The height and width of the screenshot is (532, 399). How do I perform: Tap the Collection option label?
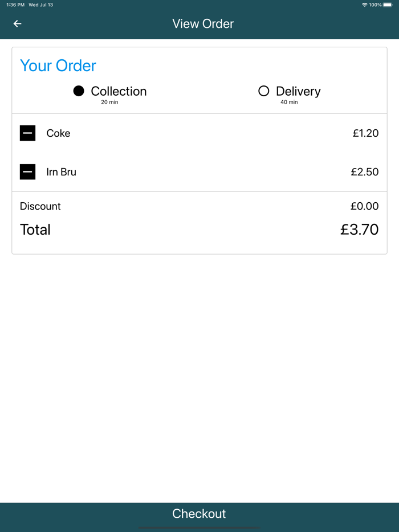pyautogui.click(x=119, y=91)
